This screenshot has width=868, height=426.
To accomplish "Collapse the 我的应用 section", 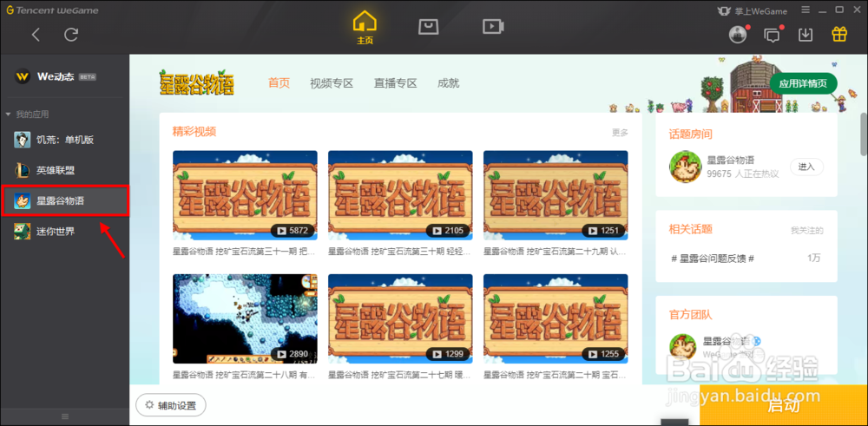I will (27, 114).
